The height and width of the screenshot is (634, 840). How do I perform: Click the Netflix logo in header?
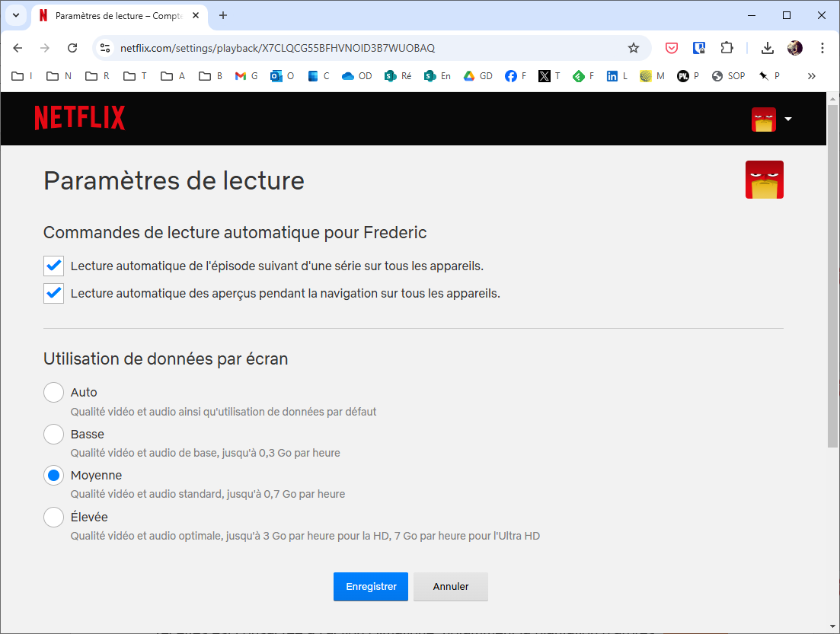(x=79, y=118)
